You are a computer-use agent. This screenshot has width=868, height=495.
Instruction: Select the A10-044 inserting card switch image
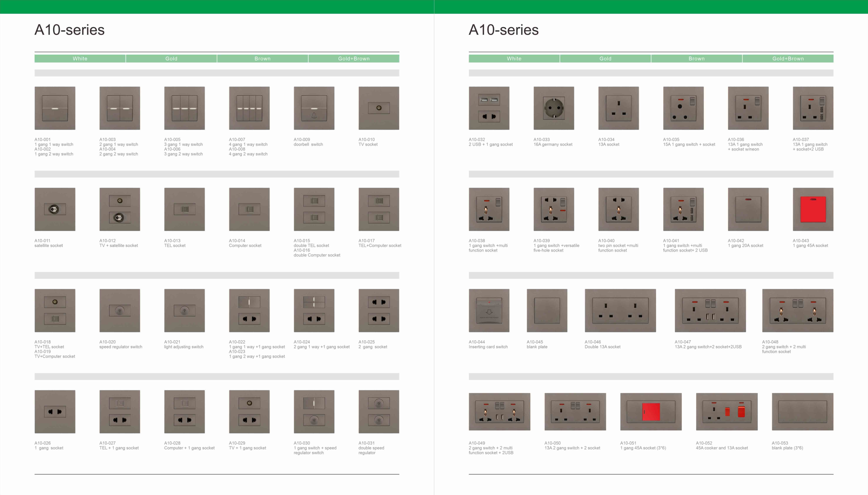click(489, 310)
